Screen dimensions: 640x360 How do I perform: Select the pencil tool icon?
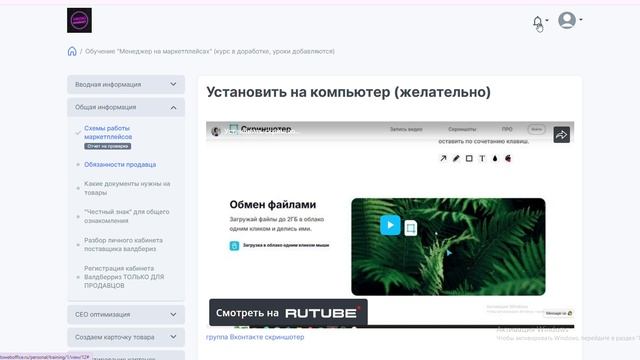pos(456,158)
